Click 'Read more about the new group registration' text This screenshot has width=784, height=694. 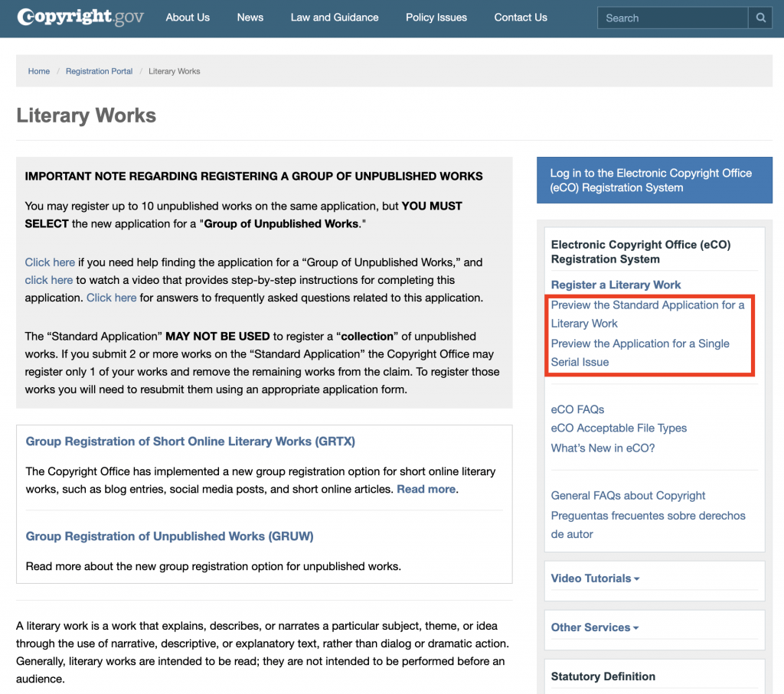click(214, 566)
